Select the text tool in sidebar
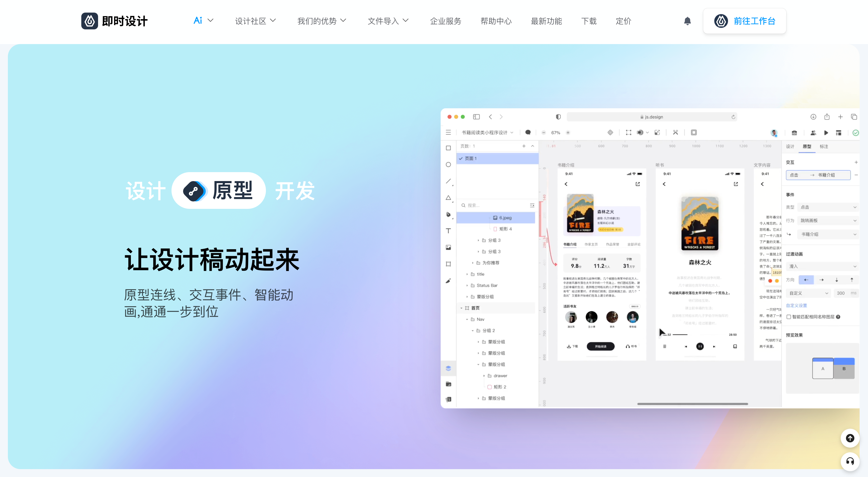 [x=448, y=231]
